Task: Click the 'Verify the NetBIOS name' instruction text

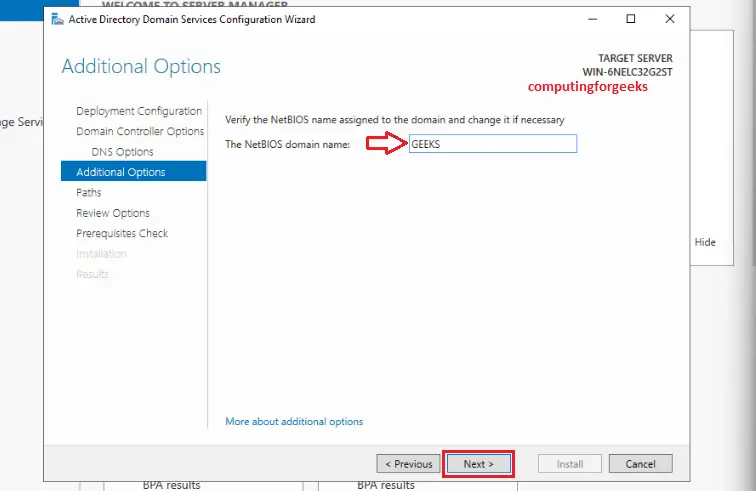Action: [x=394, y=120]
